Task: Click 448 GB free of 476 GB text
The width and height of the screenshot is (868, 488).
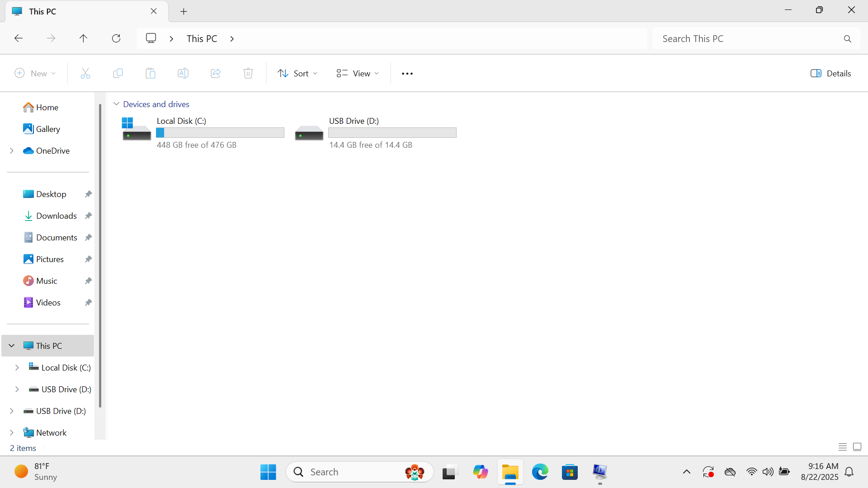Action: click(197, 145)
